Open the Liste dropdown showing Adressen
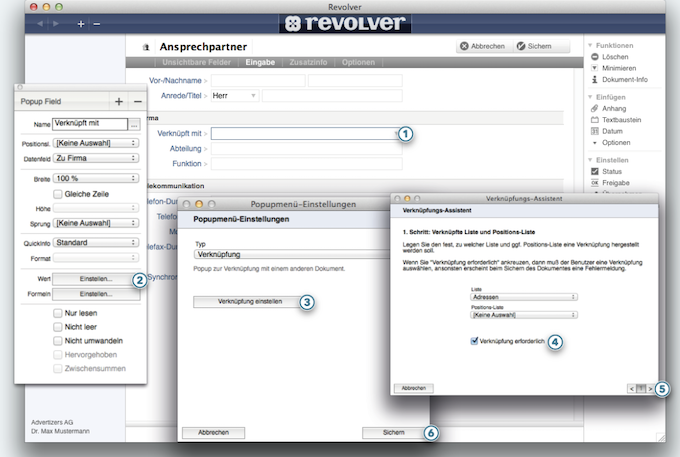 point(523,297)
